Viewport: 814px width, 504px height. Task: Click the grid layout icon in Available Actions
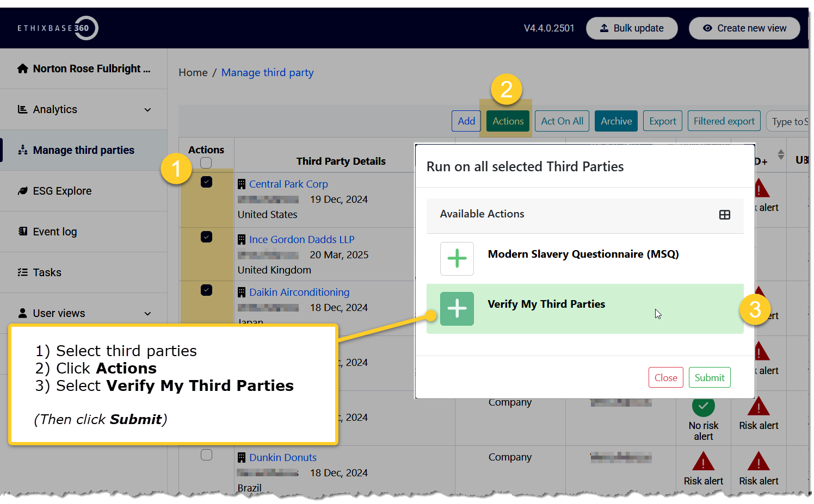(x=724, y=215)
